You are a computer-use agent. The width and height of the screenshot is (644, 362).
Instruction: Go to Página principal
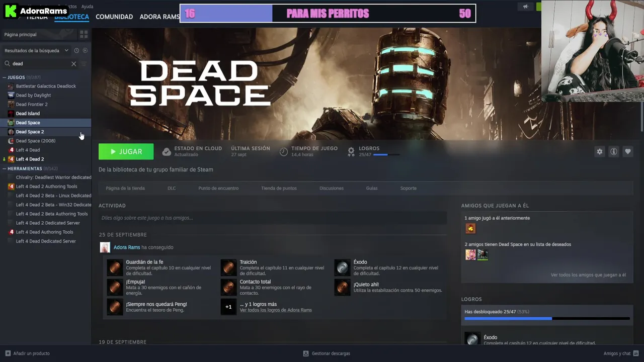[20, 34]
